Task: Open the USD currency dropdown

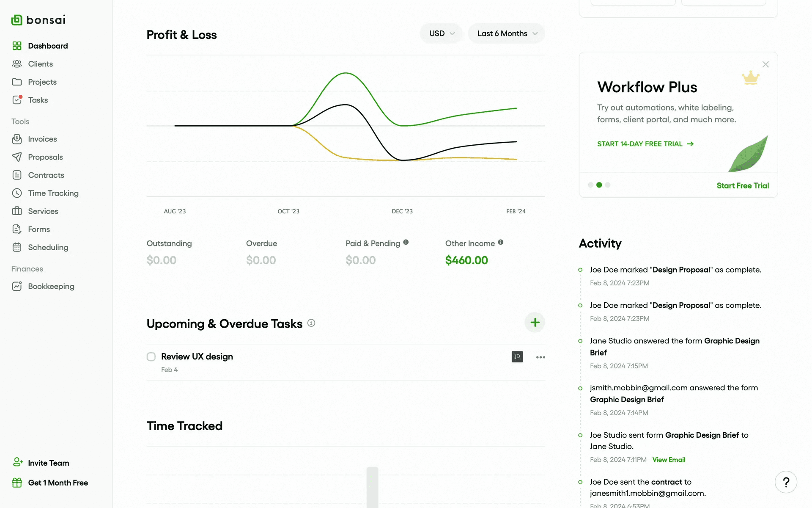Action: (x=441, y=33)
